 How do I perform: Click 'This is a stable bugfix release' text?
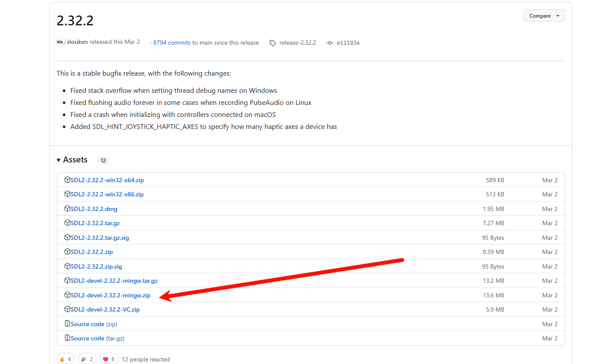(x=144, y=73)
